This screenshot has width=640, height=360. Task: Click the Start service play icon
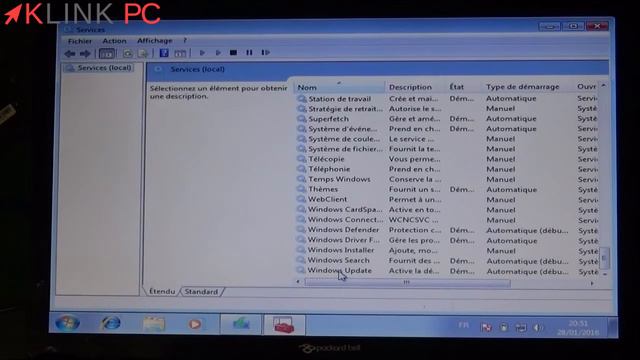(x=202, y=53)
